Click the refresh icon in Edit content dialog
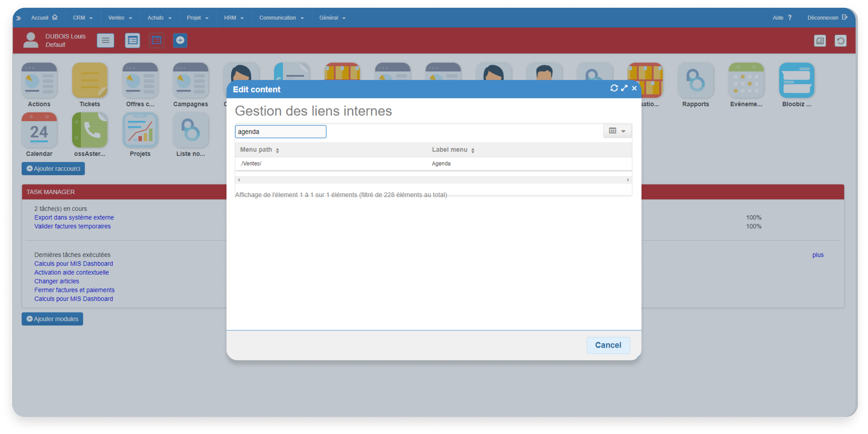Screen dimensions: 868x434 pos(614,88)
